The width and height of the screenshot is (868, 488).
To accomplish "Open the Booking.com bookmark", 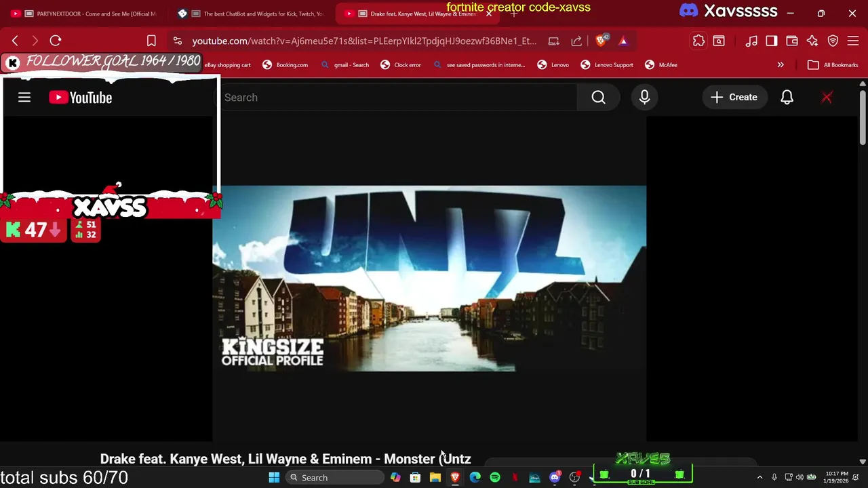I will pos(285,65).
